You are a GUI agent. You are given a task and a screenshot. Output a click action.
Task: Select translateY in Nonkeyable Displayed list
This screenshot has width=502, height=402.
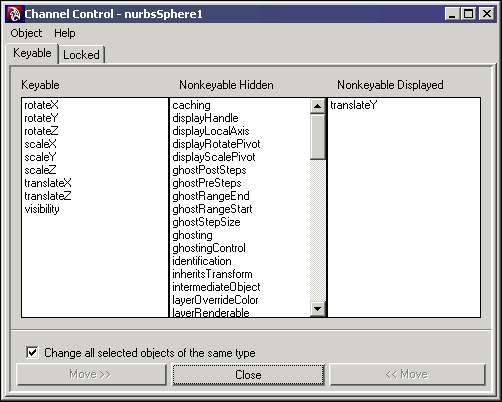(354, 105)
